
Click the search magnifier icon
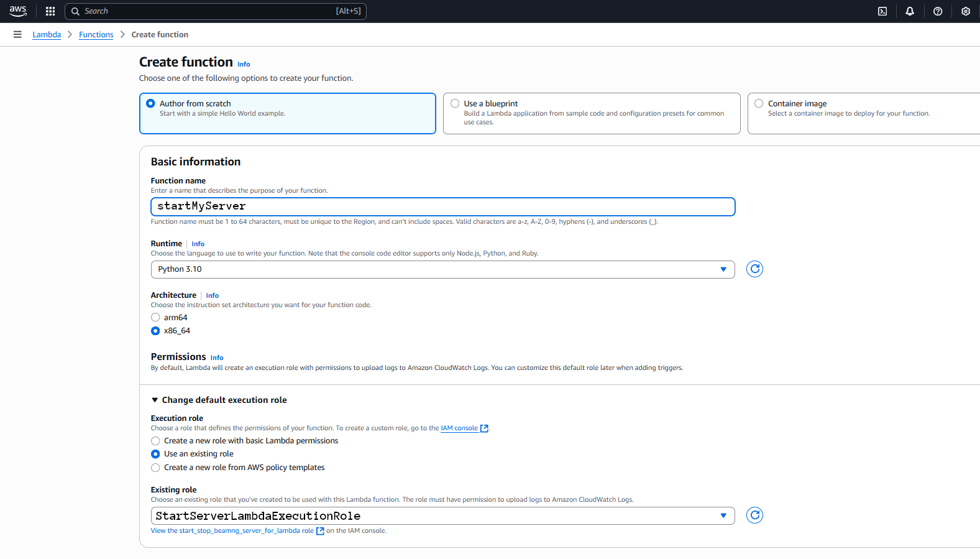tap(76, 11)
